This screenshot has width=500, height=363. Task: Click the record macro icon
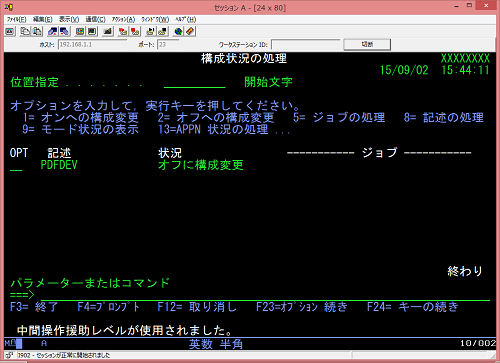pos(123,32)
